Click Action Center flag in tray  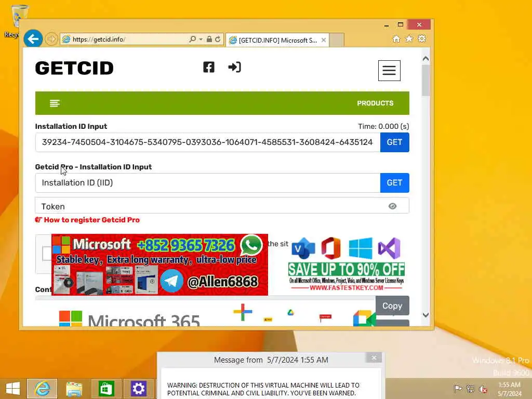point(458,389)
